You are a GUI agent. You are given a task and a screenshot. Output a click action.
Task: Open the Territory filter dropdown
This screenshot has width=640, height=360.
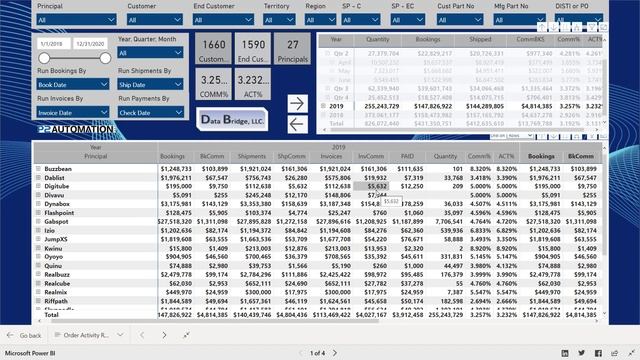click(279, 20)
